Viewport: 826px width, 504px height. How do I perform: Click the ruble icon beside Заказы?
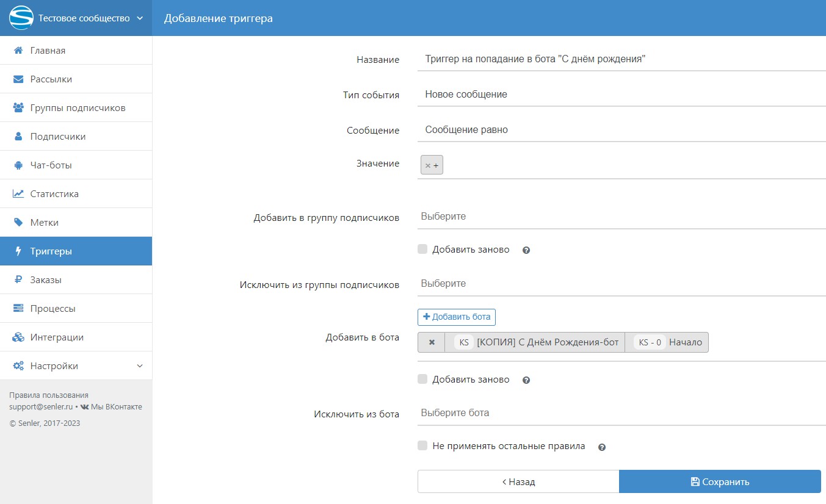click(x=18, y=280)
